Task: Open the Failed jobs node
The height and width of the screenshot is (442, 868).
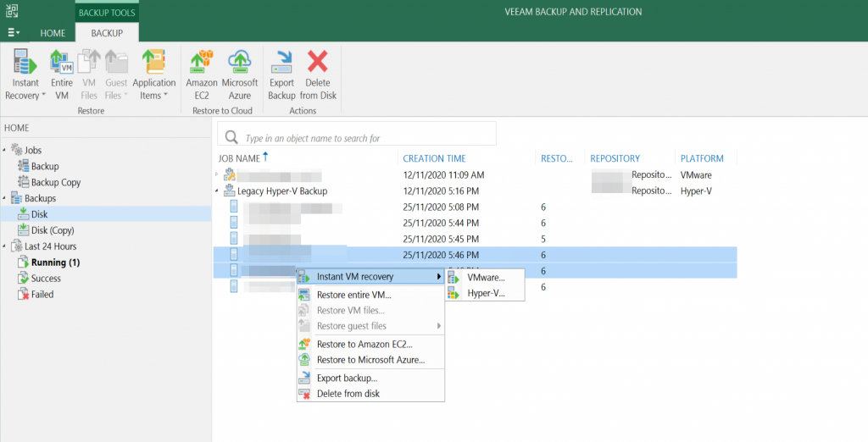Action: click(x=42, y=295)
